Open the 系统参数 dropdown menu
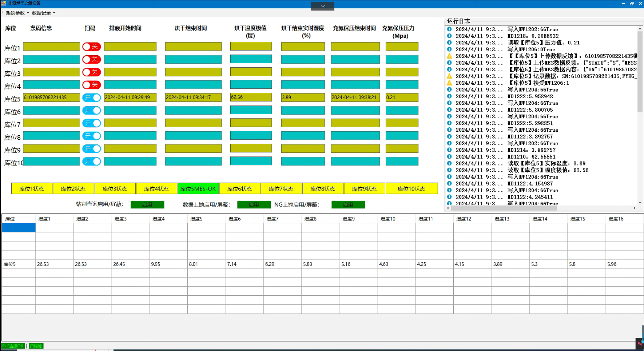Image resolution: width=644 pixels, height=351 pixels. 17,13
